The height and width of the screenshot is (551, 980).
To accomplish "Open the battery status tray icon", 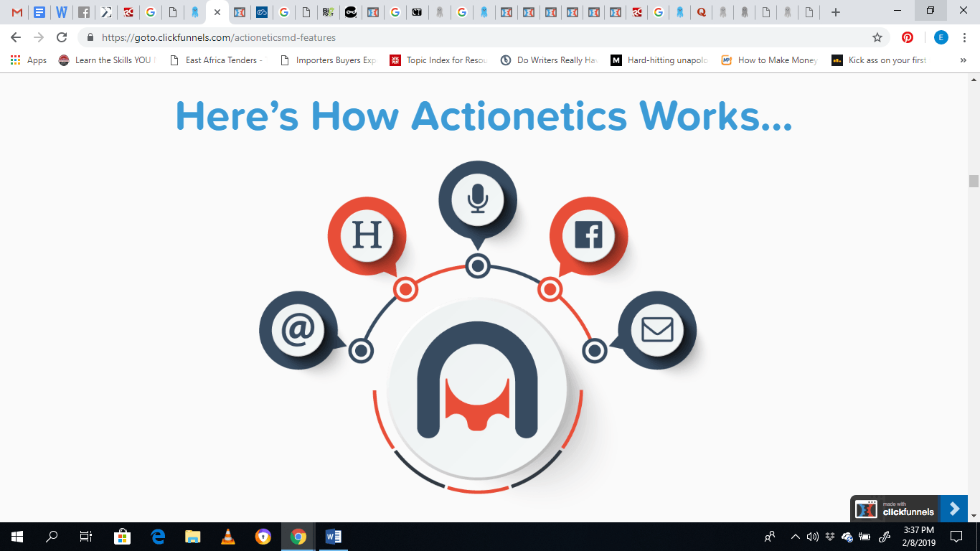I will (x=865, y=537).
